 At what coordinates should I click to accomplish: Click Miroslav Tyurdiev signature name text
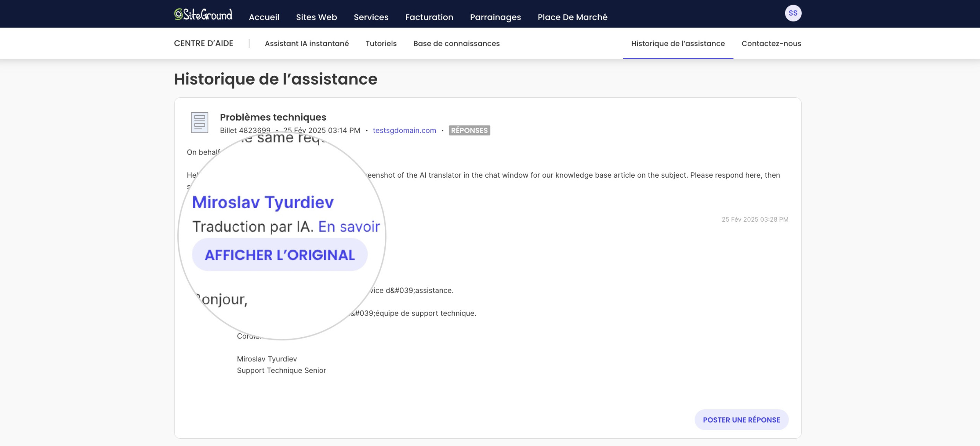(x=267, y=359)
